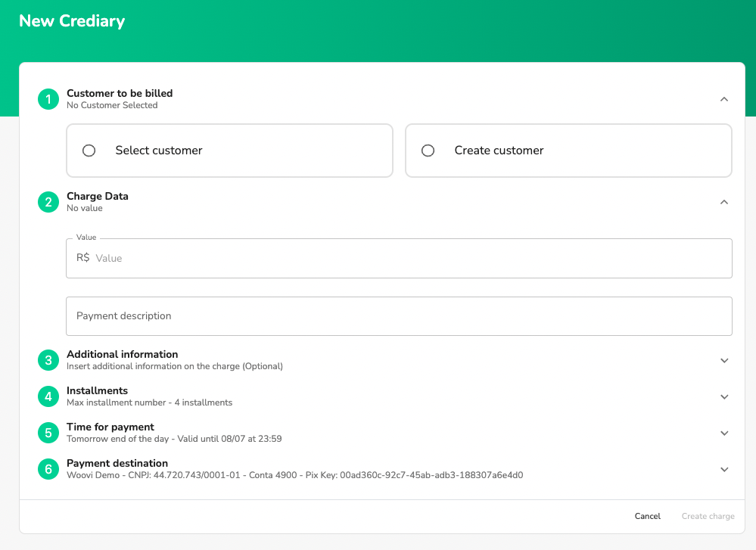
Task: Click step 1 number badge
Action: pyautogui.click(x=48, y=99)
